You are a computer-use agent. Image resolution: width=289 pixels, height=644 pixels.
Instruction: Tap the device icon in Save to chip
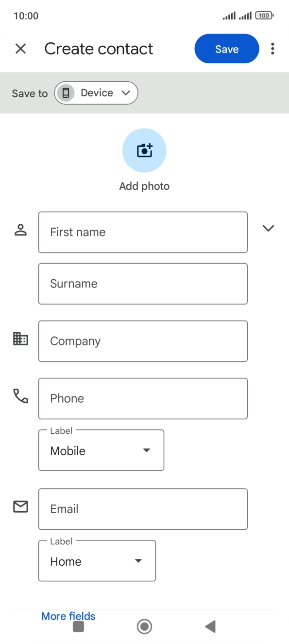click(x=66, y=92)
